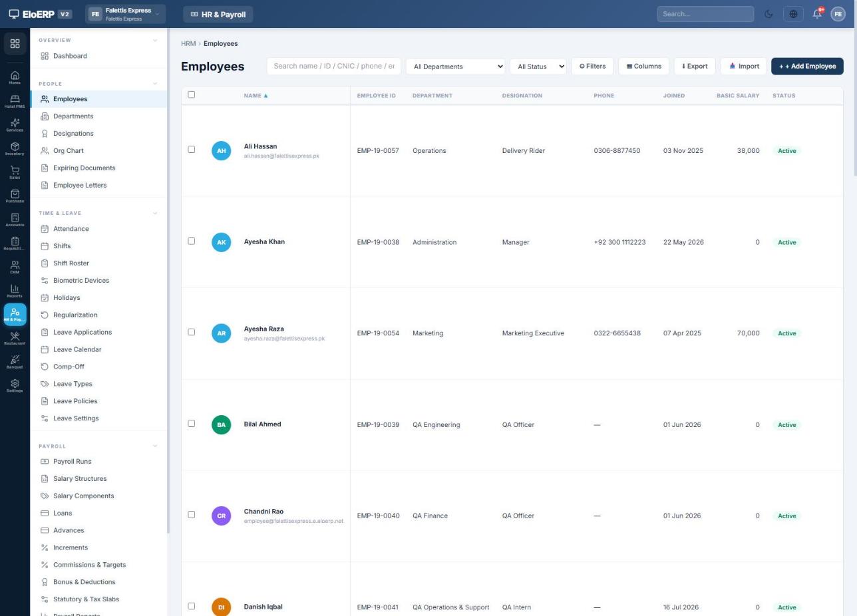The height and width of the screenshot is (616, 857).
Task: Collapse the Time & Leave section
Action: pos(155,214)
